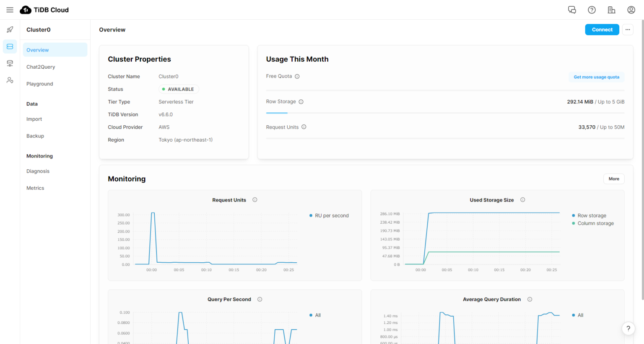Open the user account profile icon
The width and height of the screenshot is (644, 344).
[631, 10]
